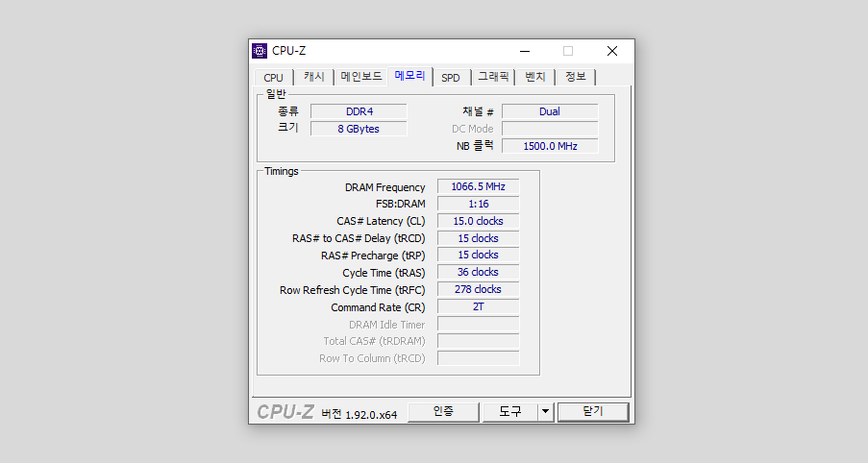Click the 닫기 button
The width and height of the screenshot is (868, 463).
point(593,412)
